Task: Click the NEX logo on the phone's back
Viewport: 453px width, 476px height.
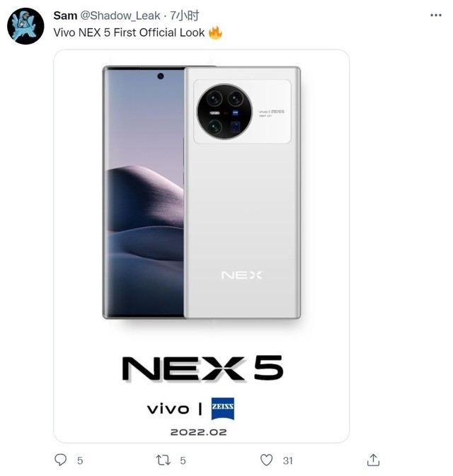Action: coord(241,274)
